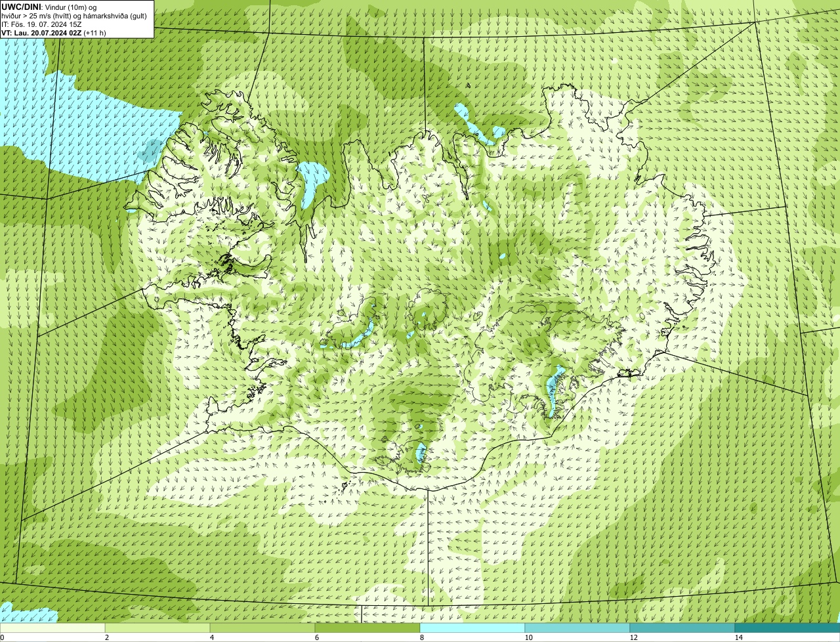Click the scale label "12"
The image size is (840, 642).
click(633, 637)
